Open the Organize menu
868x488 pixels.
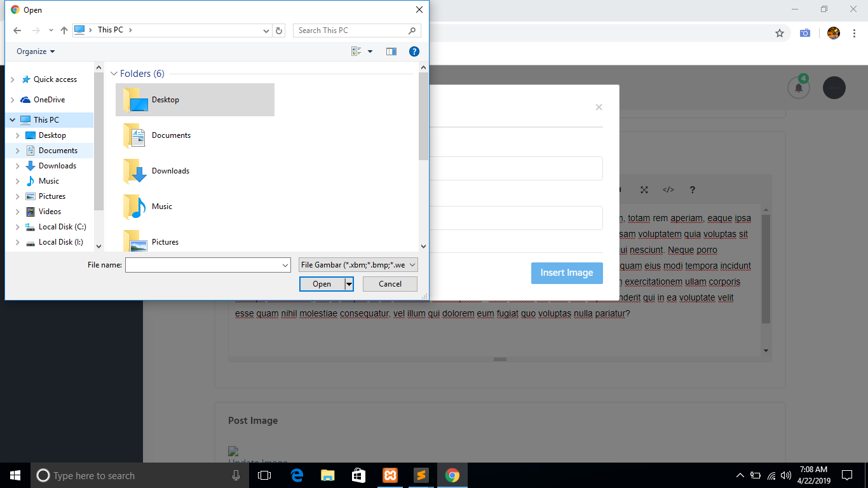point(36,51)
